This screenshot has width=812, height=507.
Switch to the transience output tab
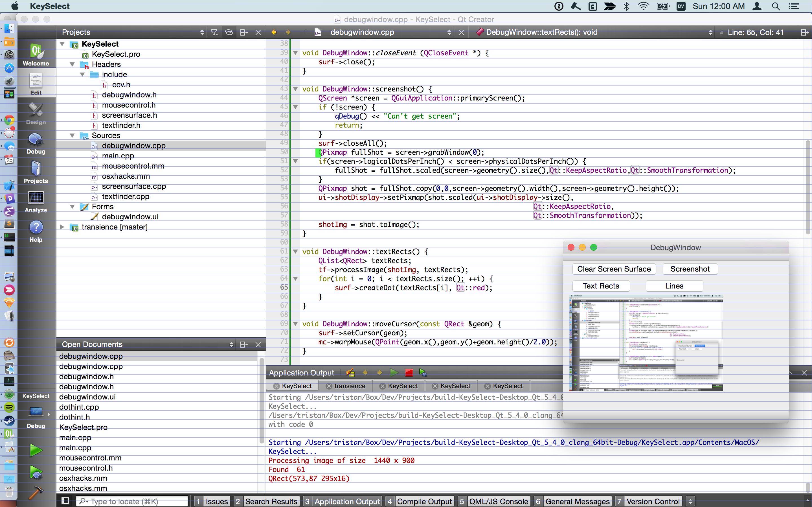350,386
